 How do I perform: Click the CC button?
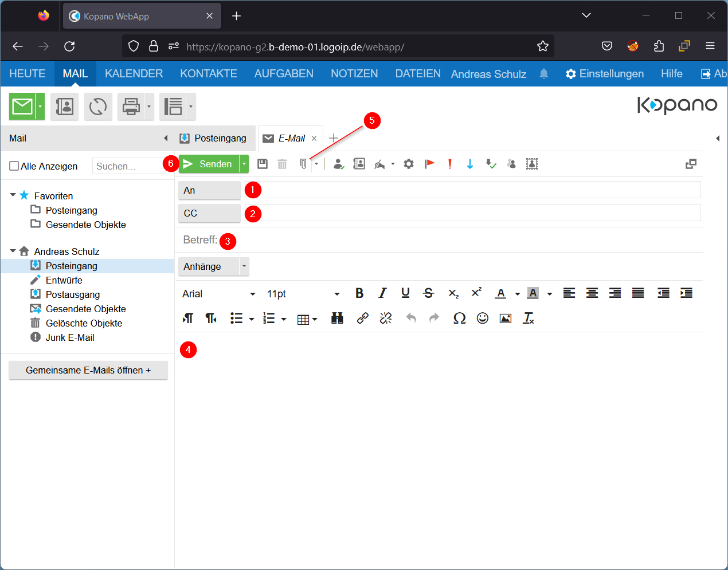click(x=209, y=213)
